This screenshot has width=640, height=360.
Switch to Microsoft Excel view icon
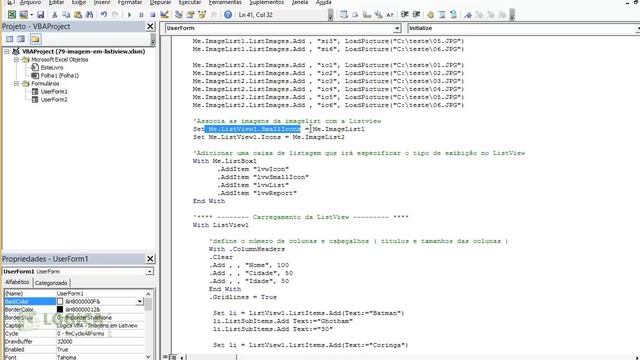tap(12, 15)
